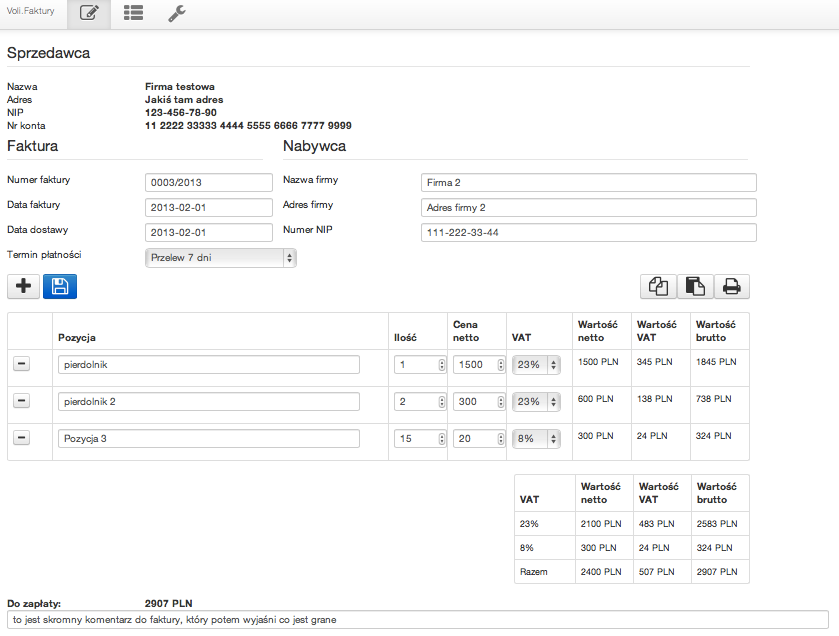Click the 'Firma testowa' seller name
Image resolution: width=839 pixels, height=636 pixels.
(180, 87)
